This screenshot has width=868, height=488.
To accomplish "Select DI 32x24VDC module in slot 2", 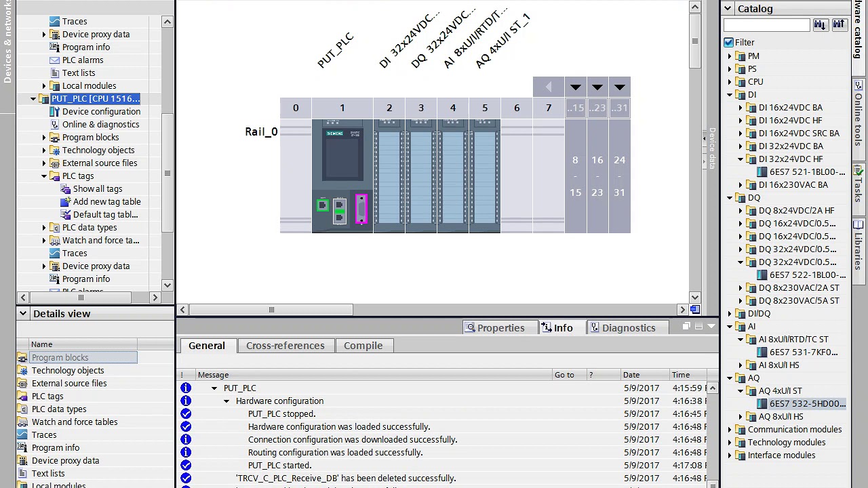I will coord(389,176).
